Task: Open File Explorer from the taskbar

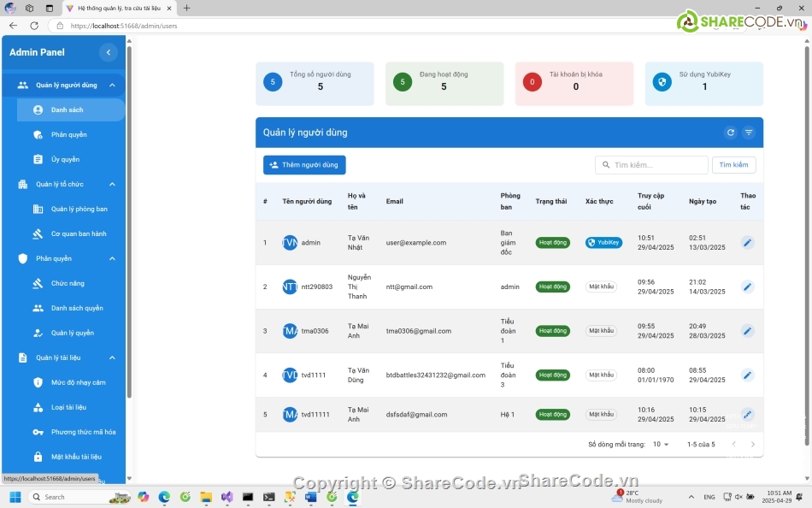Action: 206,497
